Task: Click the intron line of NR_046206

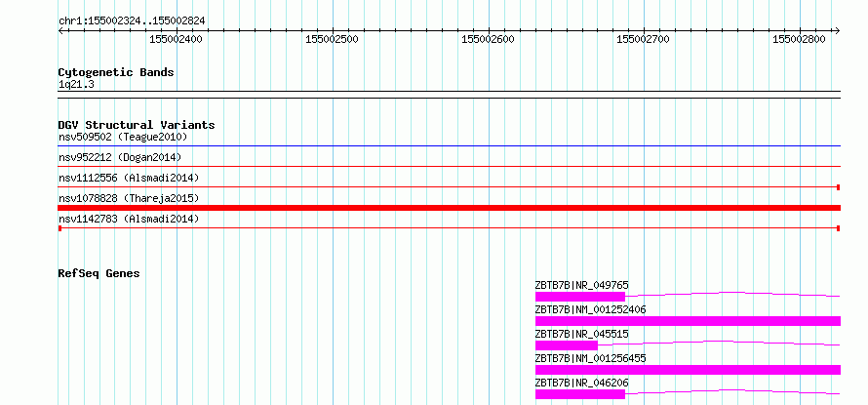Action: click(732, 391)
